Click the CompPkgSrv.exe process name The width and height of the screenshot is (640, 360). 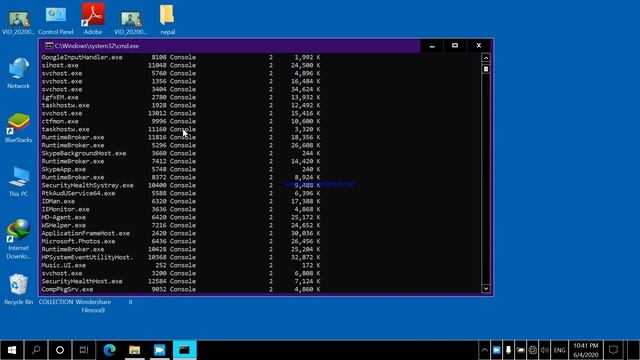pos(67,289)
